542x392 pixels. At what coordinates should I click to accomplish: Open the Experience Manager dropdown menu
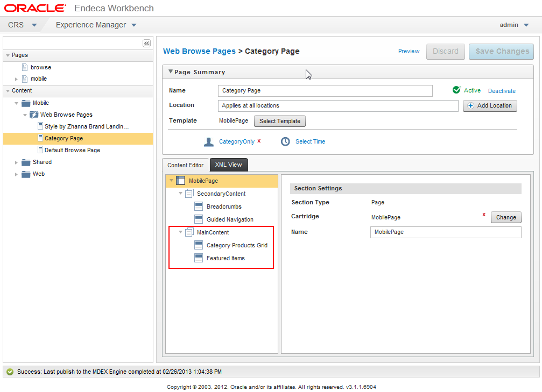[x=134, y=25]
